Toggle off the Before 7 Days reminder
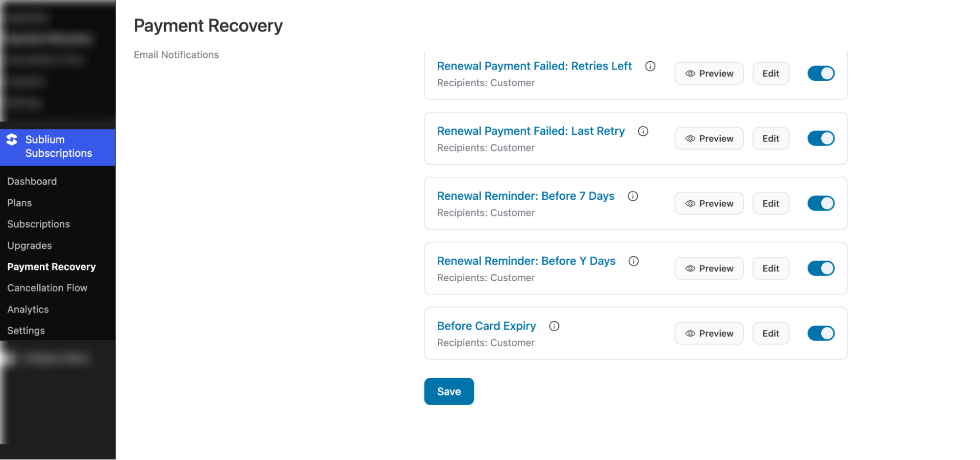Image resolution: width=980 pixels, height=460 pixels. click(821, 203)
